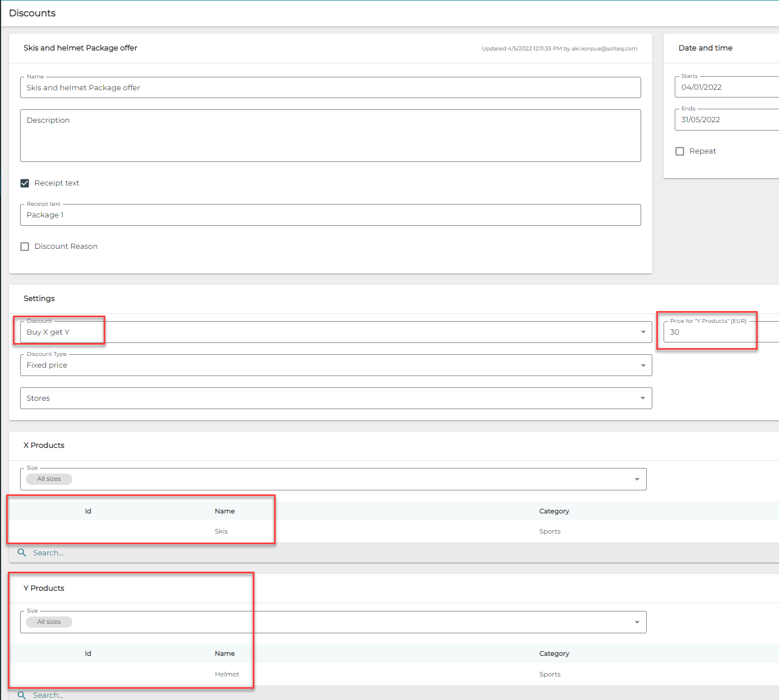Enable the Discount Reason checkbox
Image resolution: width=779 pixels, height=700 pixels.
click(25, 247)
